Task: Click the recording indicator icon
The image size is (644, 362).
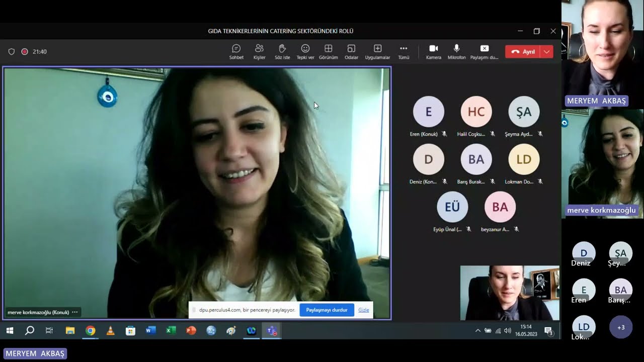Action: [24, 52]
